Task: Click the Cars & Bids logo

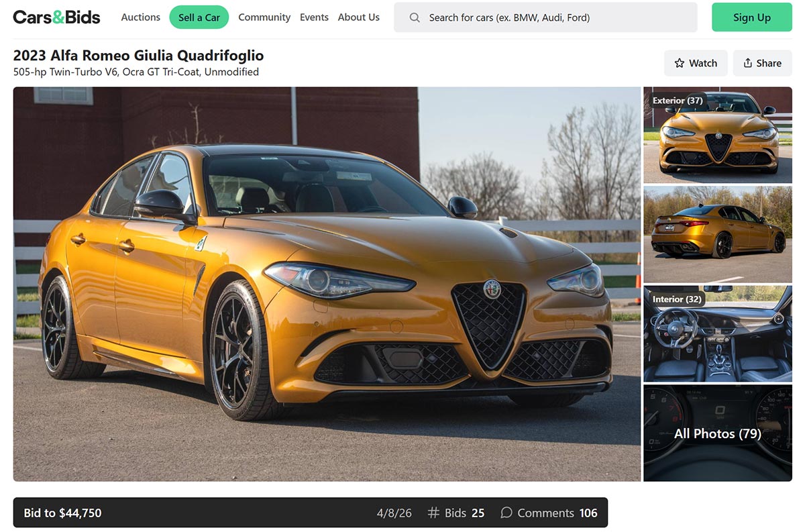Action: coord(56,17)
